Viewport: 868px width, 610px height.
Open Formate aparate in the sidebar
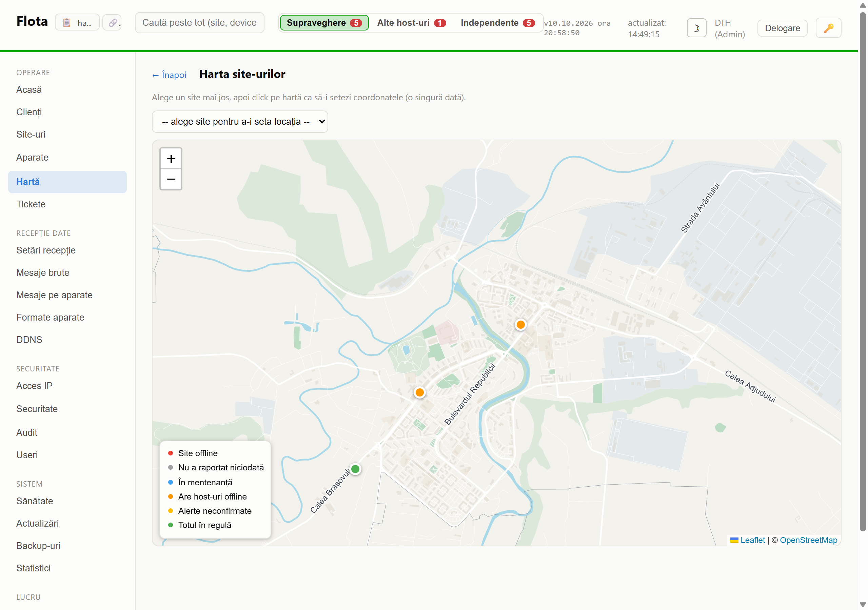point(67,318)
